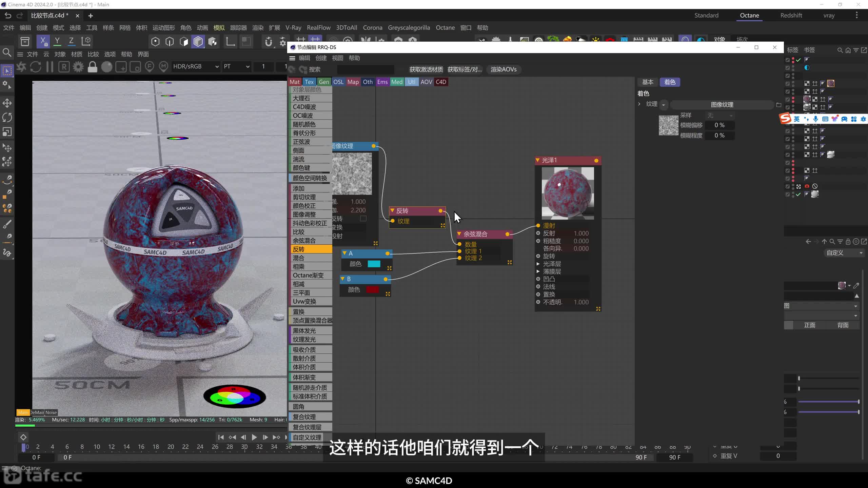This screenshot has width=868, height=488.
Task: Click the 模糊偏移 0 % value field
Action: pyautogui.click(x=719, y=125)
